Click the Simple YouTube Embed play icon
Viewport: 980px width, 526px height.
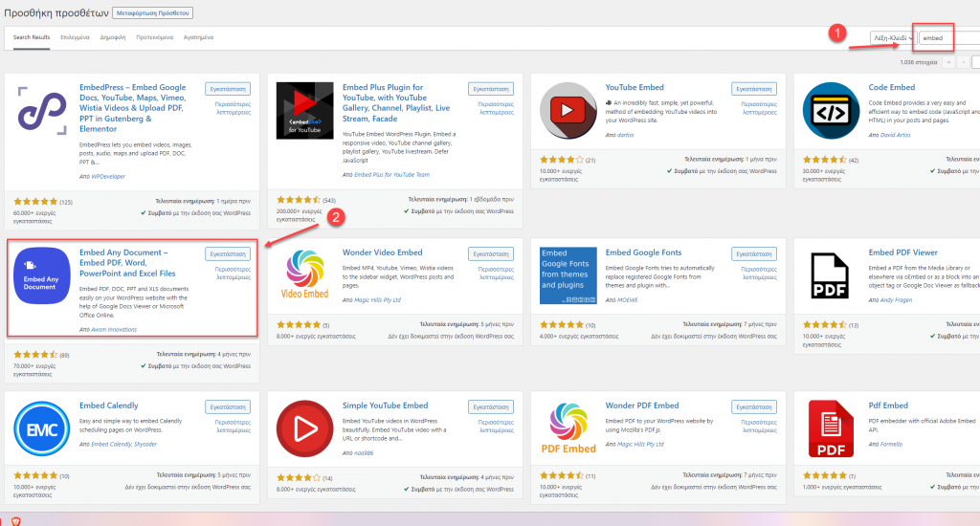pyautogui.click(x=305, y=428)
